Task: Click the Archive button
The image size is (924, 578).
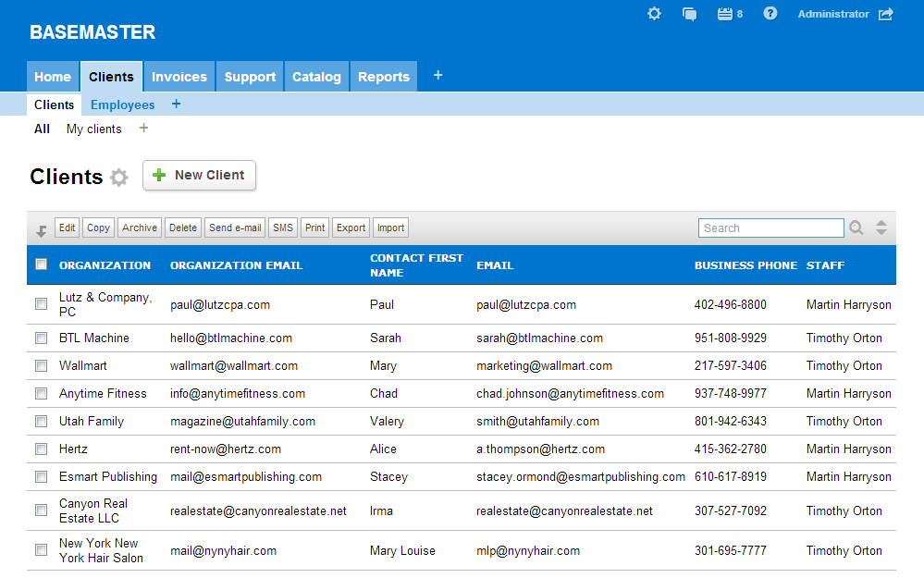Action: (140, 228)
